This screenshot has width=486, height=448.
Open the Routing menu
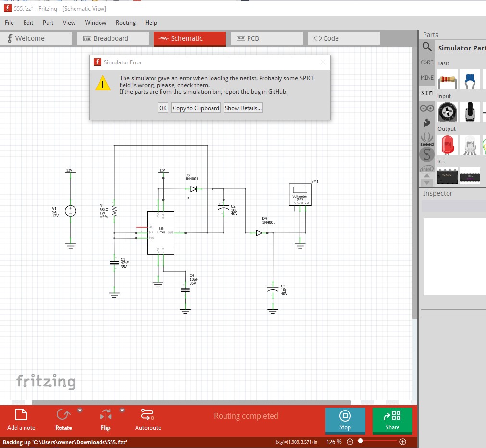[x=125, y=22]
